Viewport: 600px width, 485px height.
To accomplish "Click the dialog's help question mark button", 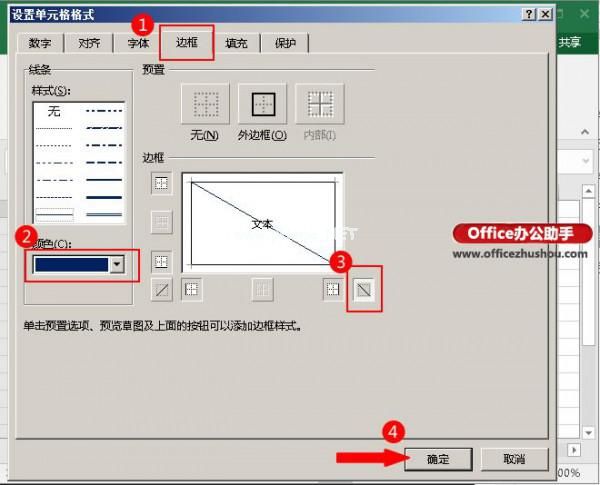I will 527,15.
